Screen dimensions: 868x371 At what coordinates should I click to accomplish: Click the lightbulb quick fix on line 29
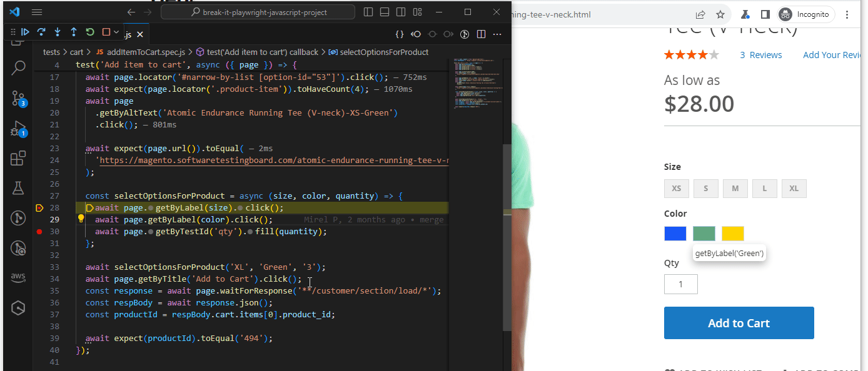tap(81, 219)
